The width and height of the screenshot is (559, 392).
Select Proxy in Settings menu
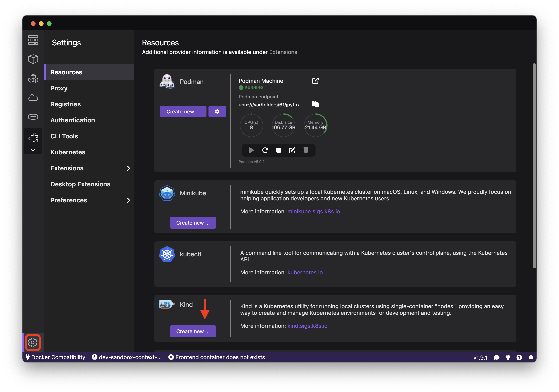[89, 88]
